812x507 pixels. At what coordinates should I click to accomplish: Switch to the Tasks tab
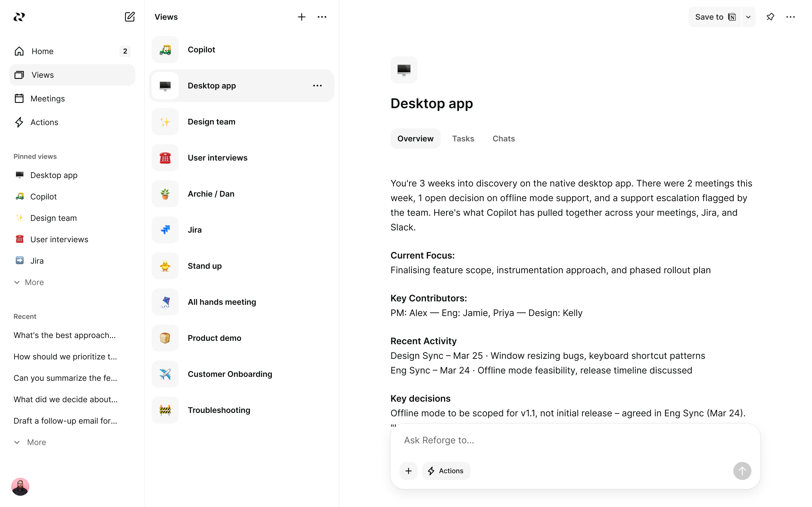463,139
